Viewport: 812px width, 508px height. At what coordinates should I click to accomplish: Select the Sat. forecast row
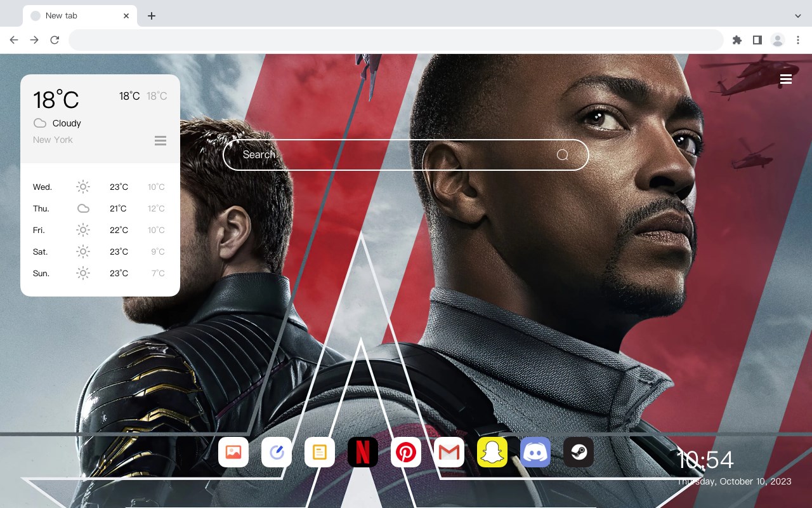pyautogui.click(x=100, y=251)
